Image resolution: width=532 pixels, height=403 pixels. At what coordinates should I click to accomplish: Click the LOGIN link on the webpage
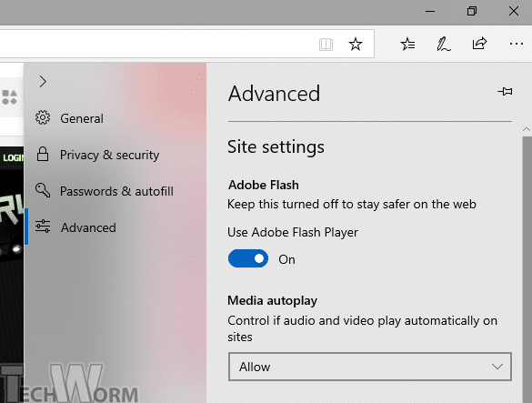[x=14, y=158]
